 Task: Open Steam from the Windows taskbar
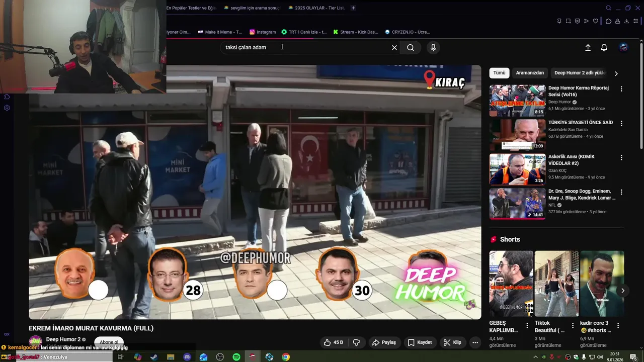[x=154, y=357]
